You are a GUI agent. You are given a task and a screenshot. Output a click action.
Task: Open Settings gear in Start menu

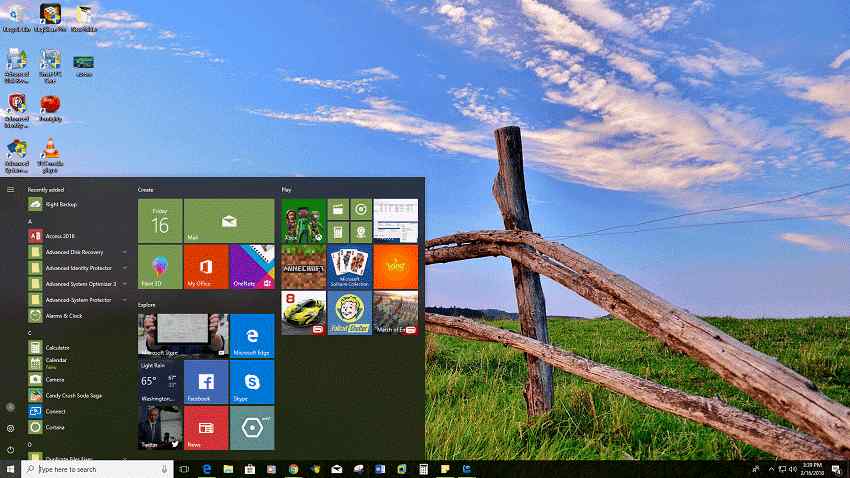pyautogui.click(x=10, y=428)
